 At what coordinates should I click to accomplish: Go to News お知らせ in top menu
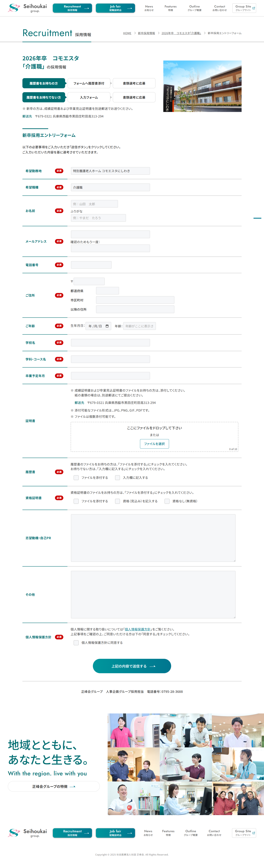[149, 8]
